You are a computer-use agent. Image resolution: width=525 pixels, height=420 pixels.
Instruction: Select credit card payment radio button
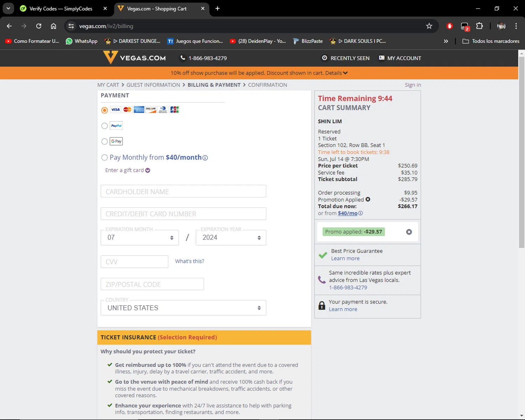pos(104,110)
